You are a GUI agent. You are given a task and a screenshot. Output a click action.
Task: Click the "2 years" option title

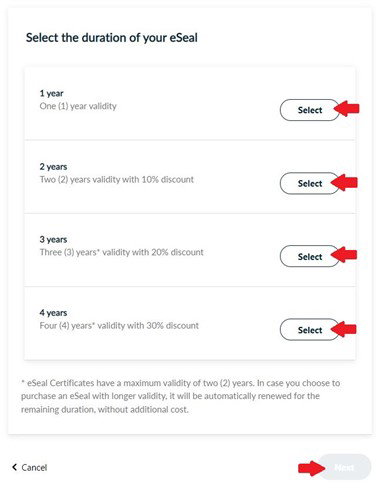[x=53, y=167]
